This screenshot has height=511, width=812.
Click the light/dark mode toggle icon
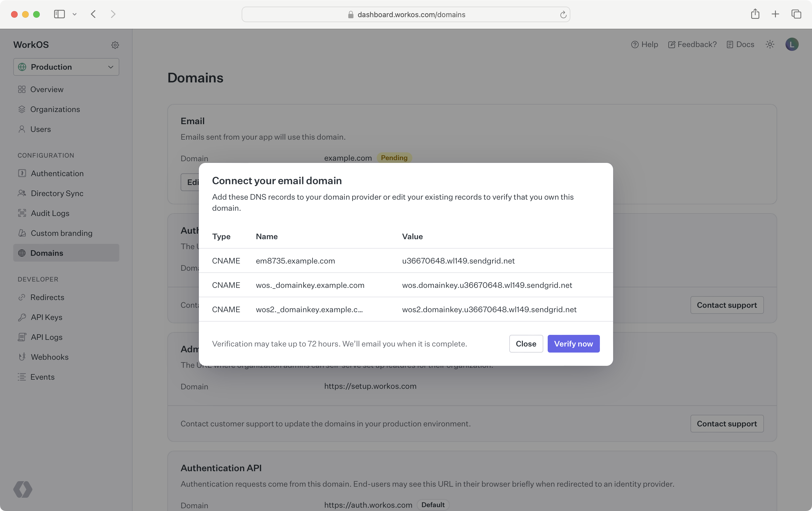[x=770, y=45]
